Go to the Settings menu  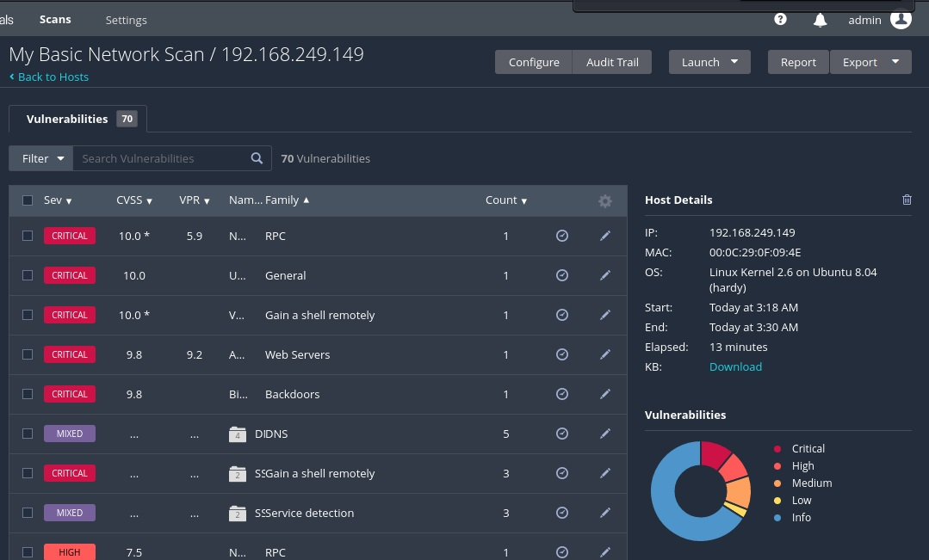pos(127,20)
